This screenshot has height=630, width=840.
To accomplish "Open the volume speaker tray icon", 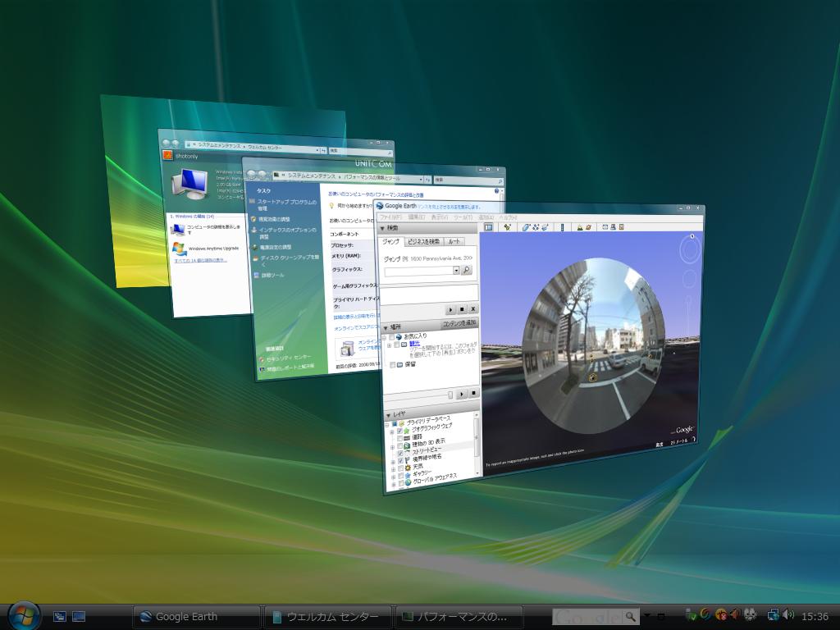I will (x=788, y=615).
